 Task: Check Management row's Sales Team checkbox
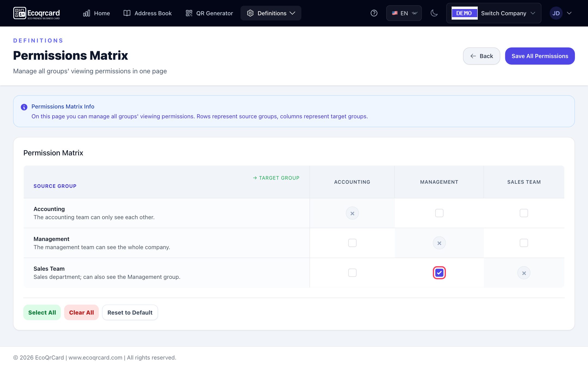pos(524,243)
